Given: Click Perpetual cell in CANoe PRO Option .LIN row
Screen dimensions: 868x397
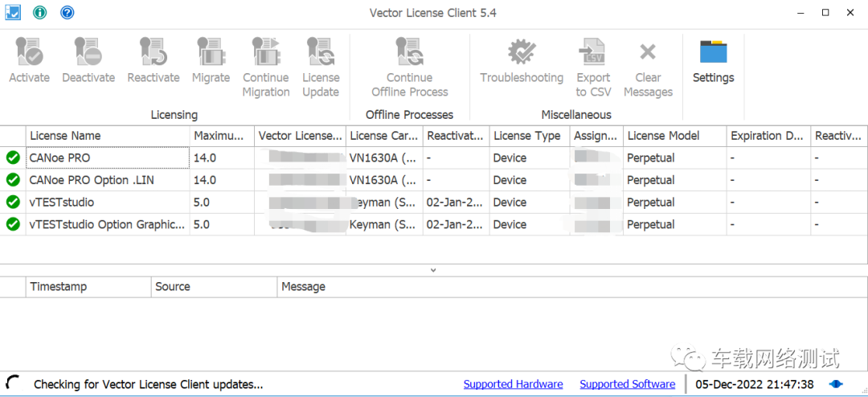Looking at the screenshot, I should [x=675, y=180].
